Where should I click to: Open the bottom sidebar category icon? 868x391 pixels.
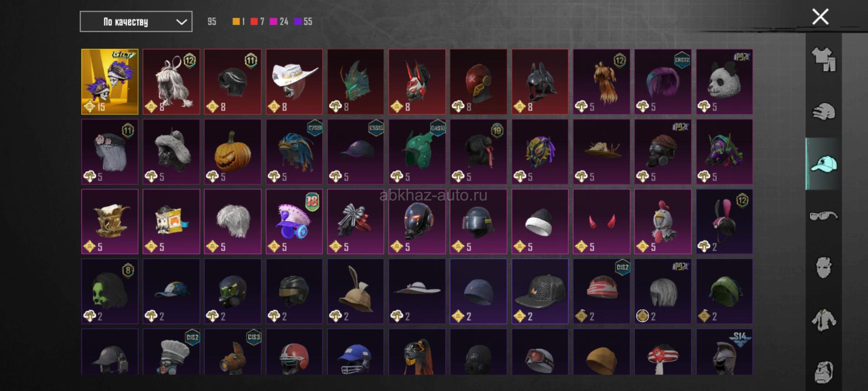click(824, 372)
